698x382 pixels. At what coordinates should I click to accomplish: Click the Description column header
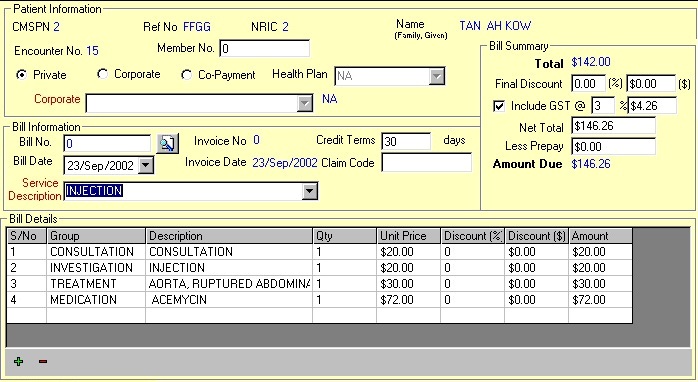[x=229, y=236]
